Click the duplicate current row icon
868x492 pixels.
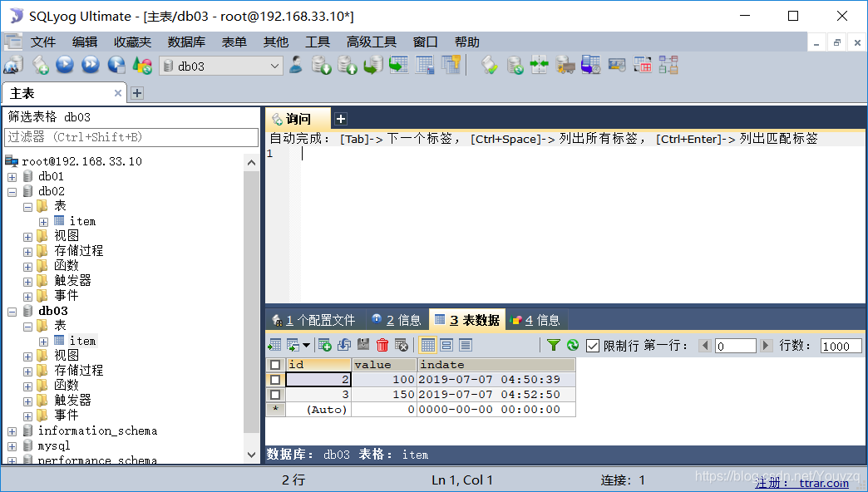pos(343,346)
